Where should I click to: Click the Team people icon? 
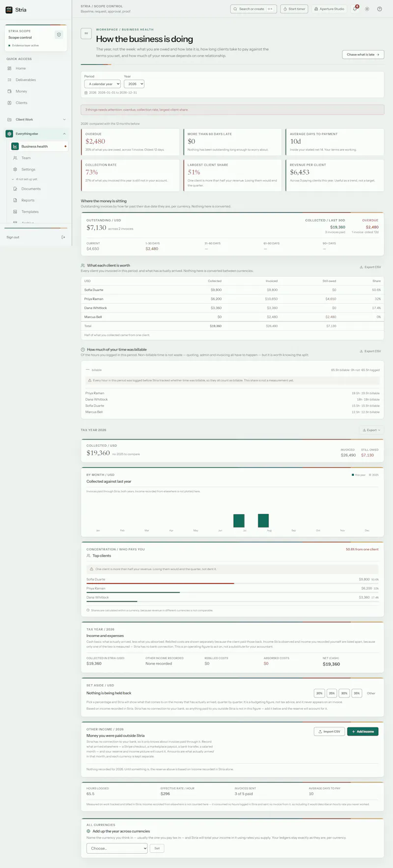(x=15, y=158)
